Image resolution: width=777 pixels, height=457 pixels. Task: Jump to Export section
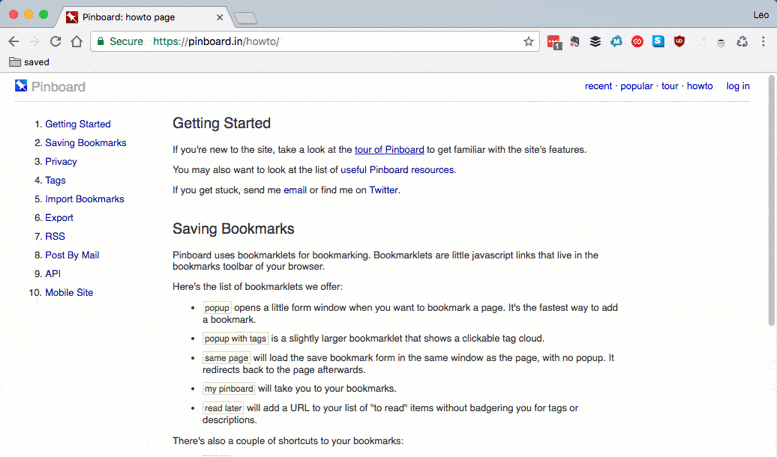pyautogui.click(x=59, y=218)
